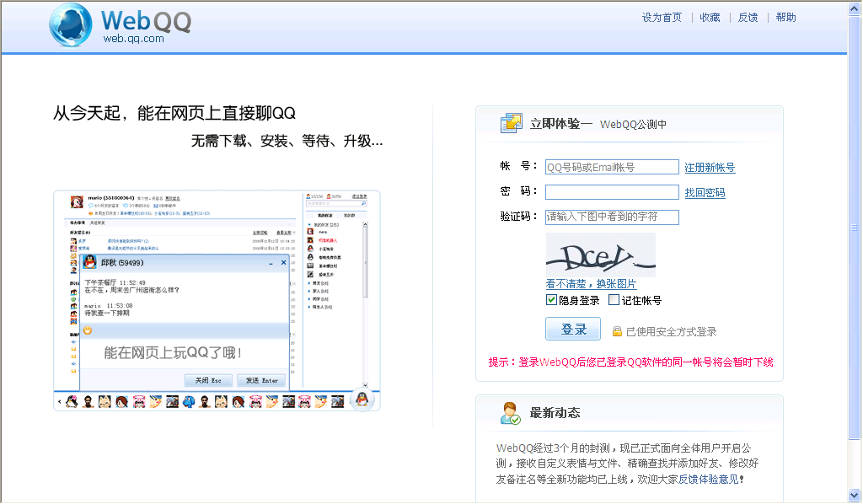Open 反馈 in top navigation
The width and height of the screenshot is (863, 504).
tap(748, 18)
